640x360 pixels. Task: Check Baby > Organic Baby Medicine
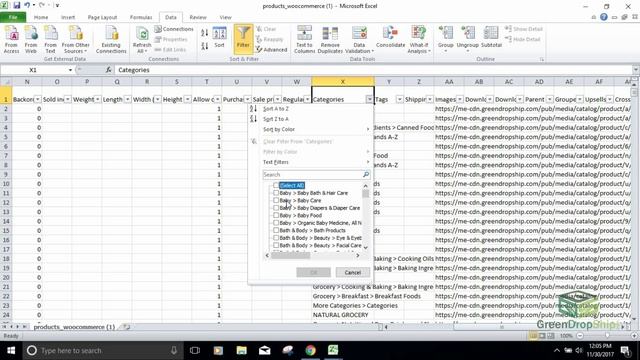click(276, 223)
